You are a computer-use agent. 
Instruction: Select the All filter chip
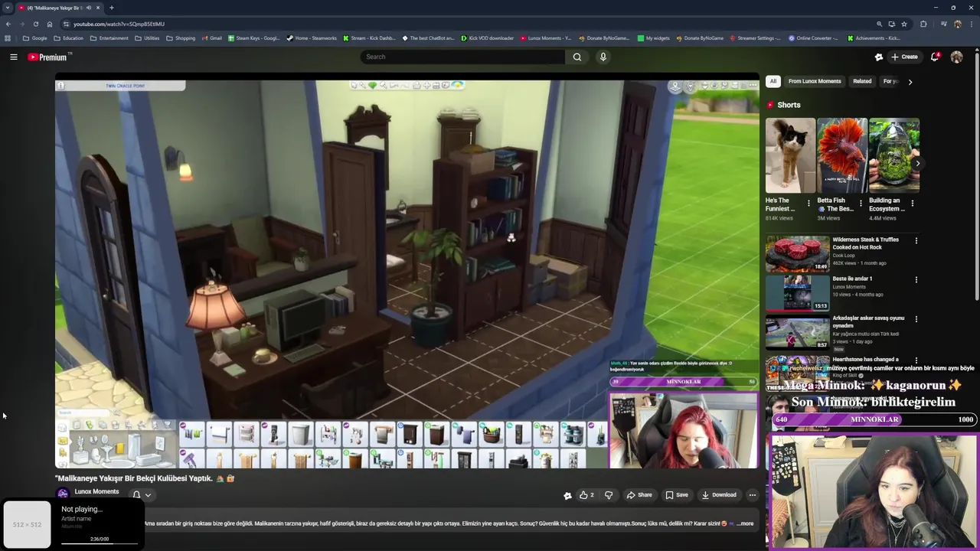[773, 81]
